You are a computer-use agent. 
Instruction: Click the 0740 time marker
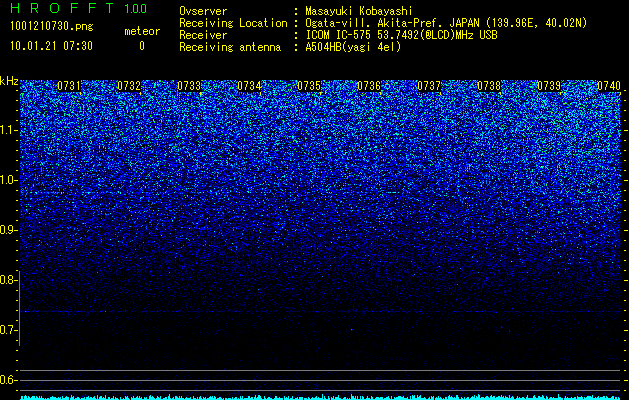coord(609,86)
